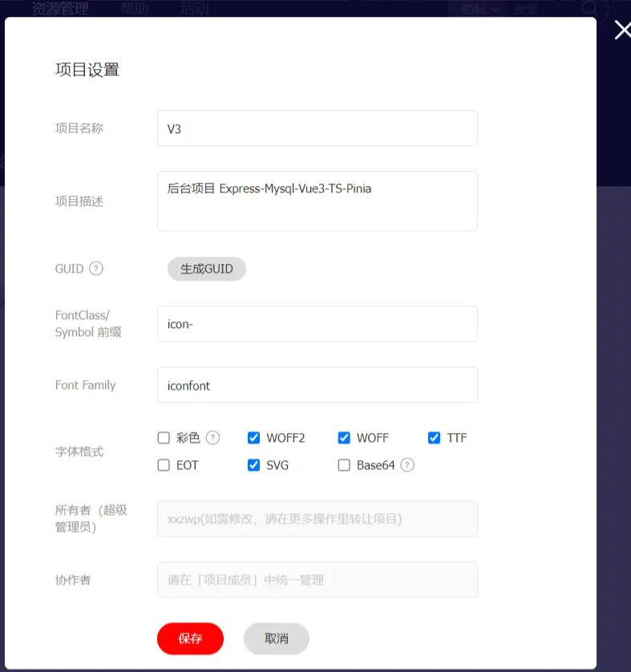The image size is (631, 672).
Task: Enable the Base64 checkbox
Action: [x=344, y=465]
